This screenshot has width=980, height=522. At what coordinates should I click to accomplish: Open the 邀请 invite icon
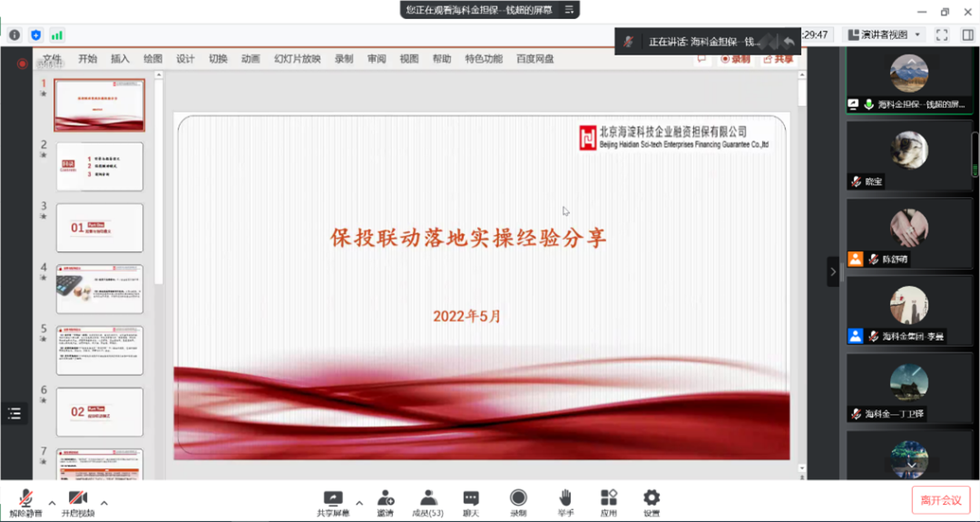tap(386, 498)
